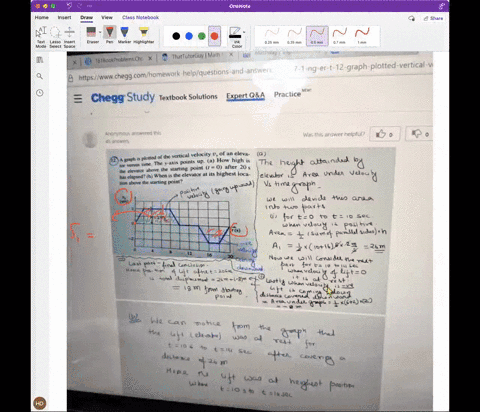Click the red close window button
480x412 pixels.
(37, 6)
